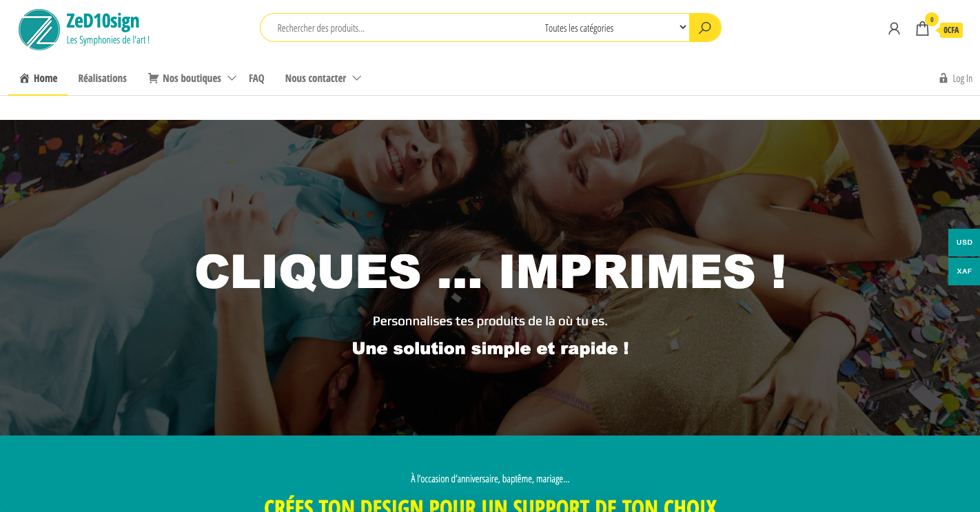The image size is (980, 512).
Task: Open the FAQ menu item
Action: pyautogui.click(x=256, y=78)
